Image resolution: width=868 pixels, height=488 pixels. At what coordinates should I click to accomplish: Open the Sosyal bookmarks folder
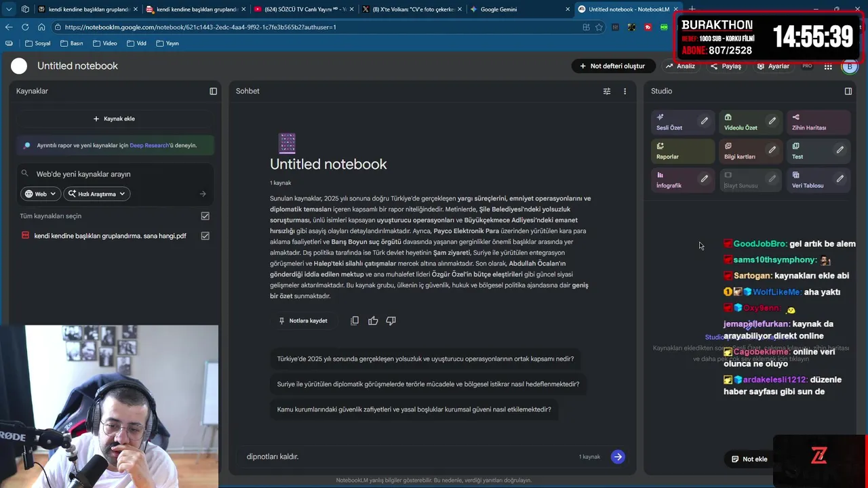(37, 43)
